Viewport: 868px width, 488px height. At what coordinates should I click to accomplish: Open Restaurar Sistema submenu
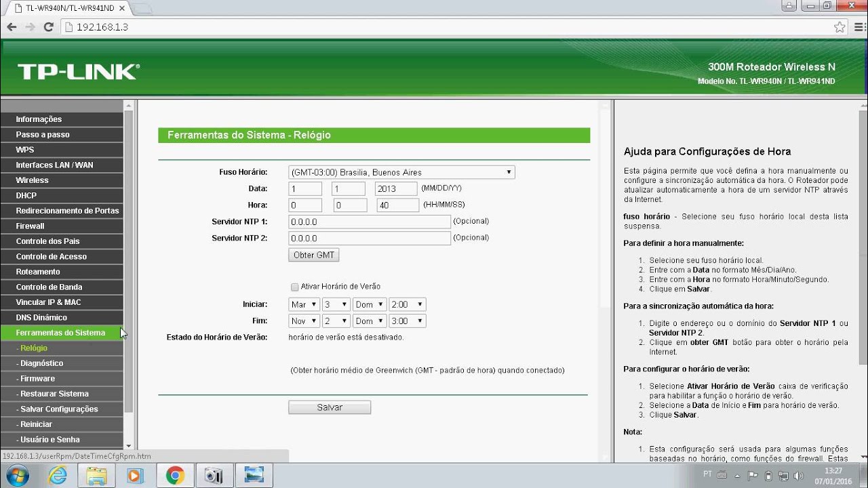pos(62,394)
